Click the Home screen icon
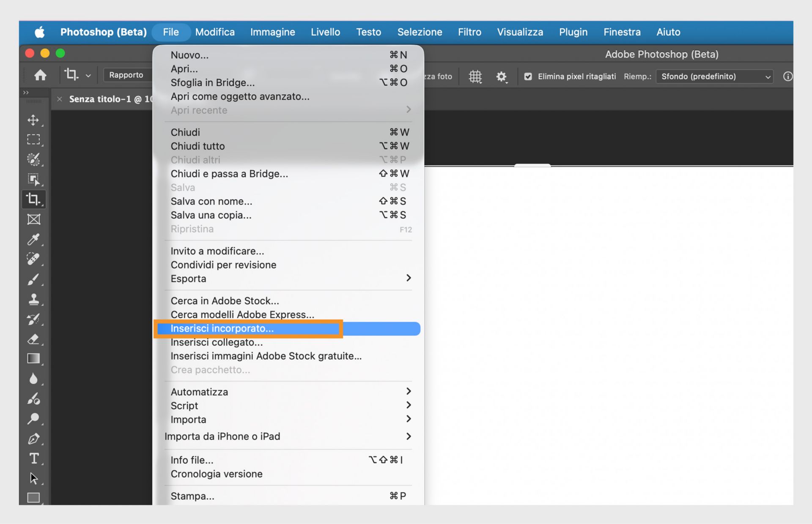 coord(41,75)
